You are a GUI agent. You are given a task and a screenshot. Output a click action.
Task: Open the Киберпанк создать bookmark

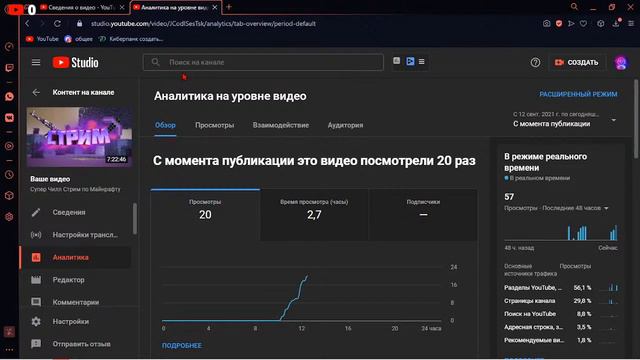(x=131, y=39)
